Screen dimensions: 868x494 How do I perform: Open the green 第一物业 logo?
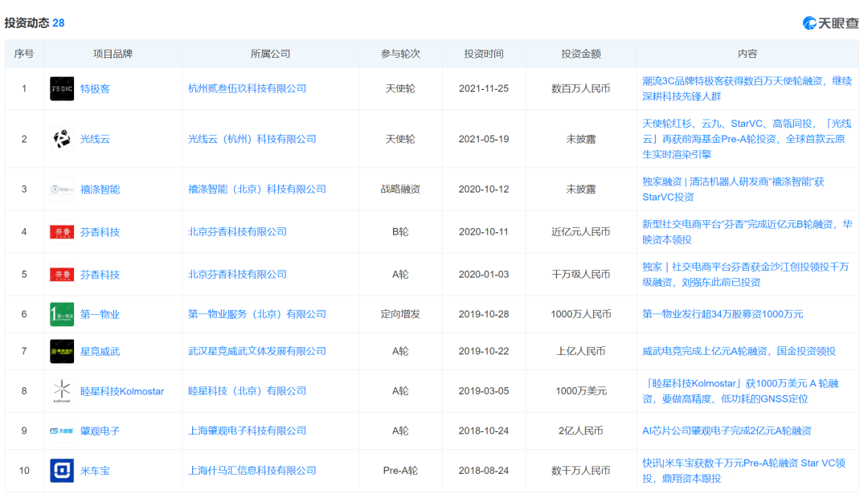62,314
